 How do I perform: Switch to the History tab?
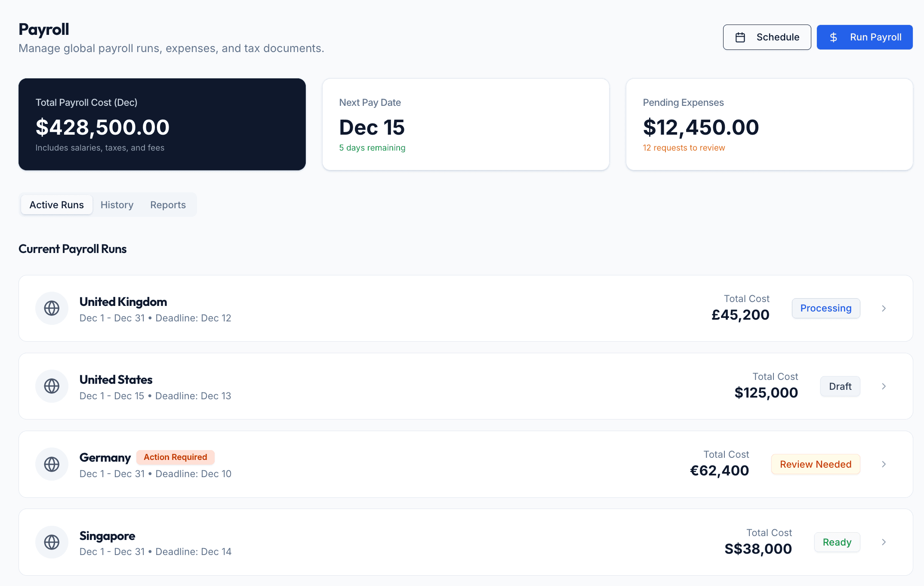[x=117, y=204]
